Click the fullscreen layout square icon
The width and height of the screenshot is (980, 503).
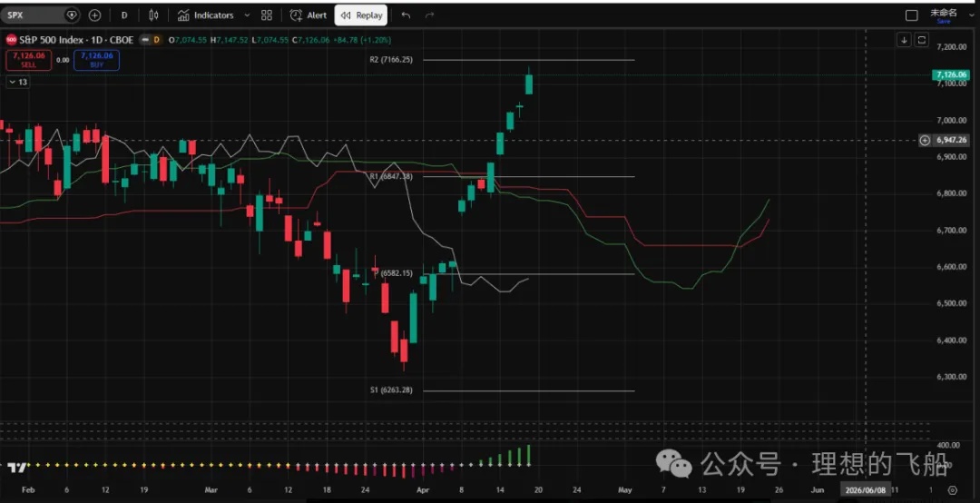point(912,15)
